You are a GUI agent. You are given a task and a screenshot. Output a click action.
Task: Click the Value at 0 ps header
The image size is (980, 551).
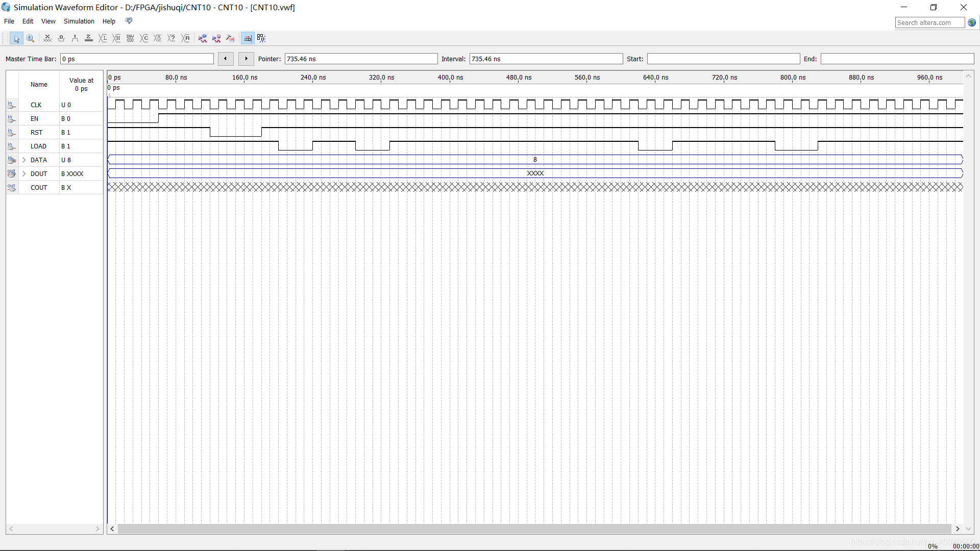pyautogui.click(x=82, y=85)
